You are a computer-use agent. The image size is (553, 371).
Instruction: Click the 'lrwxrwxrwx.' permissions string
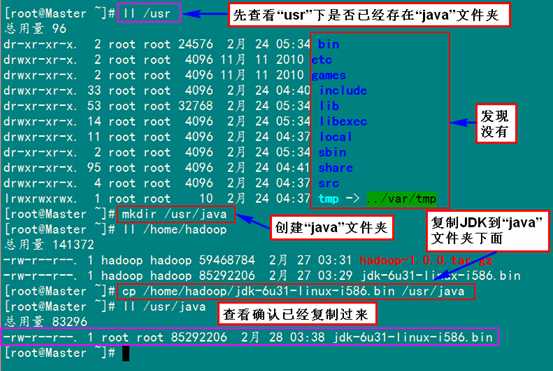[41, 199]
